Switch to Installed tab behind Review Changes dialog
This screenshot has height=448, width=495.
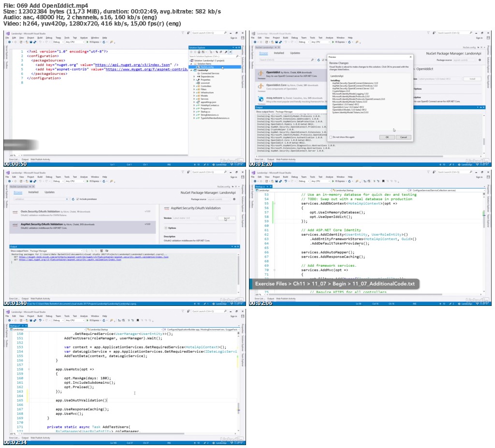click(x=279, y=53)
